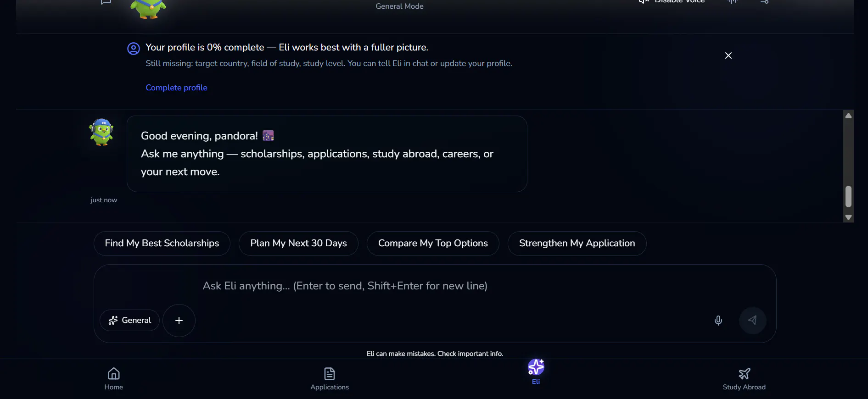Image resolution: width=868 pixels, height=399 pixels.
Task: Dismiss the profile completion banner
Action: tap(728, 55)
